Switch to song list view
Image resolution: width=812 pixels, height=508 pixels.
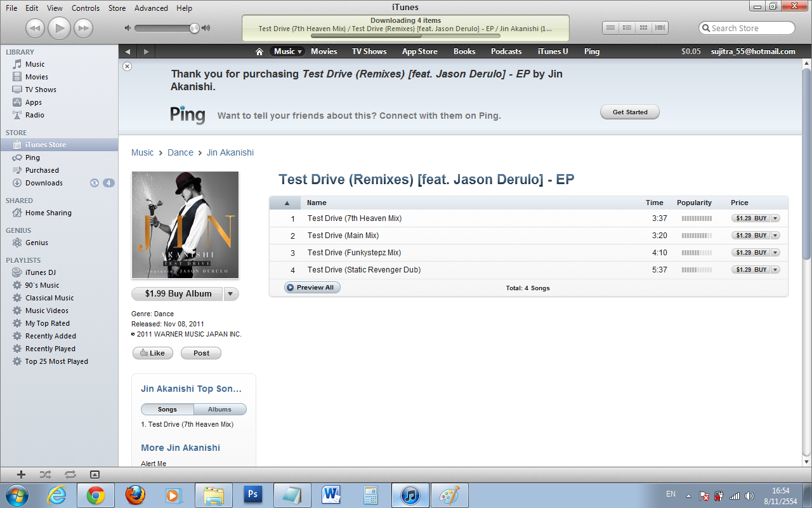coord(610,28)
